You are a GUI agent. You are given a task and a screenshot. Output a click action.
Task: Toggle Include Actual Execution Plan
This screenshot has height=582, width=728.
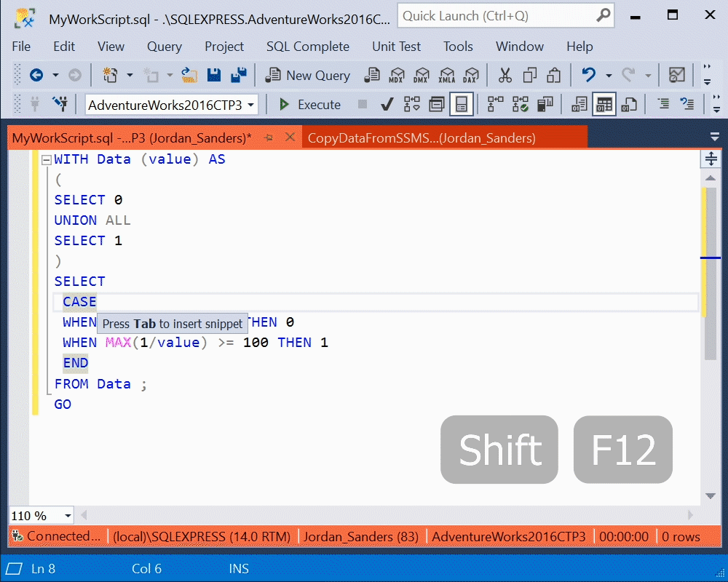pos(495,104)
